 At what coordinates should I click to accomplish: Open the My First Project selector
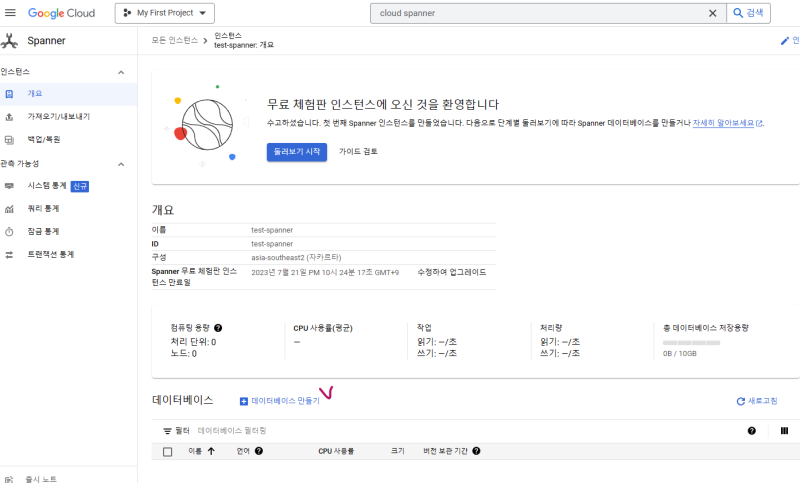tap(165, 13)
